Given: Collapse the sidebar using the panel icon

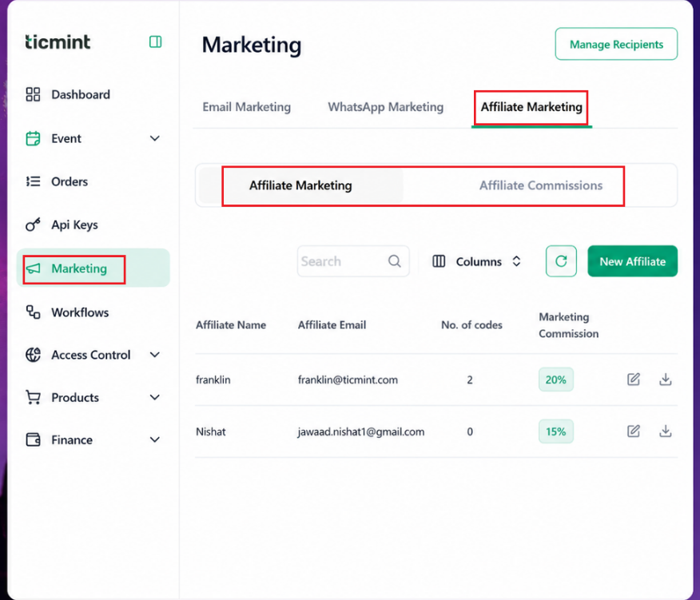Looking at the screenshot, I should (155, 42).
